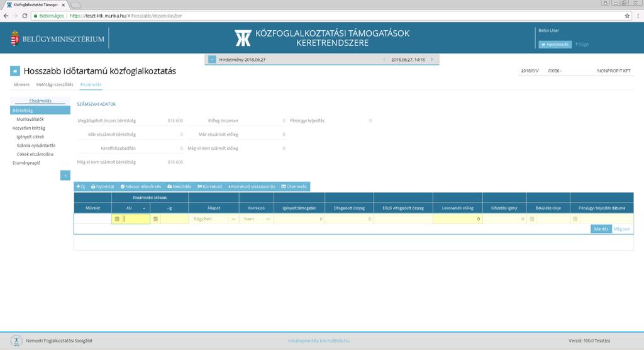The width and height of the screenshot is (644, 350).
Task: Click the Ütemezés toolbar button
Action: (294, 187)
